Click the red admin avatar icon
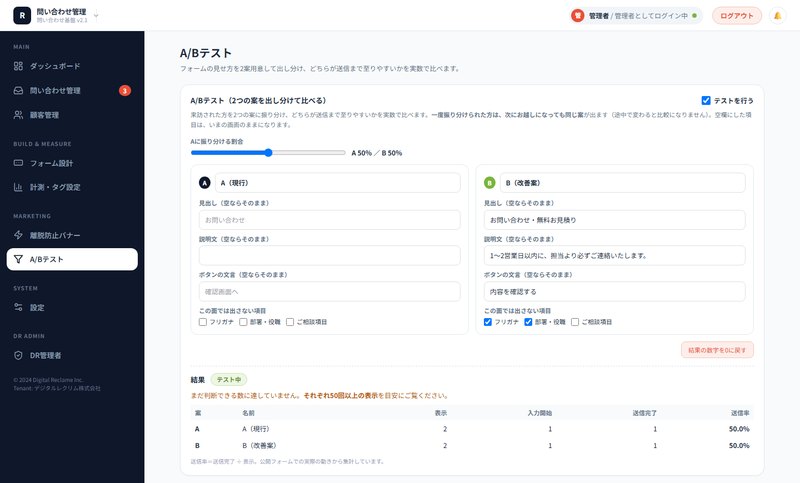The width and height of the screenshot is (800, 483). tap(578, 16)
